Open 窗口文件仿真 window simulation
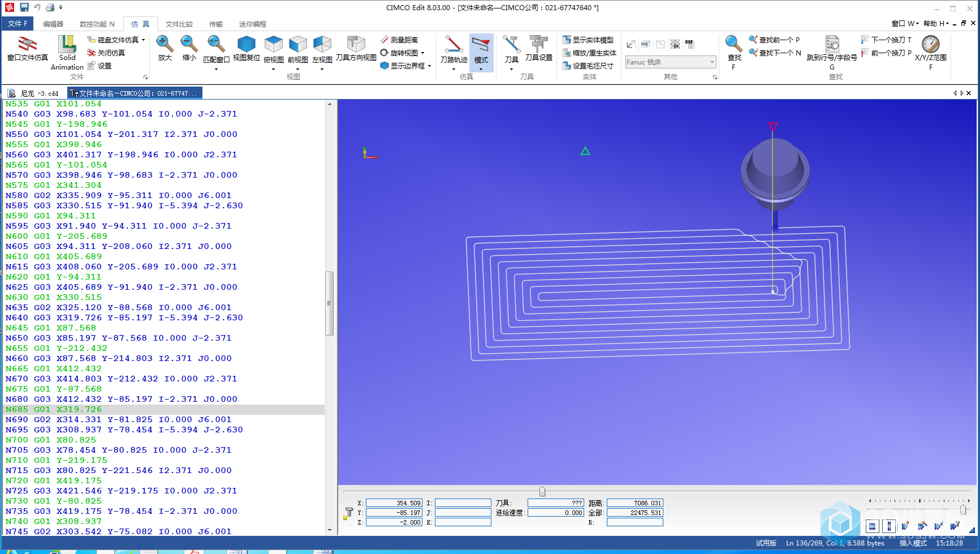 coord(27,49)
